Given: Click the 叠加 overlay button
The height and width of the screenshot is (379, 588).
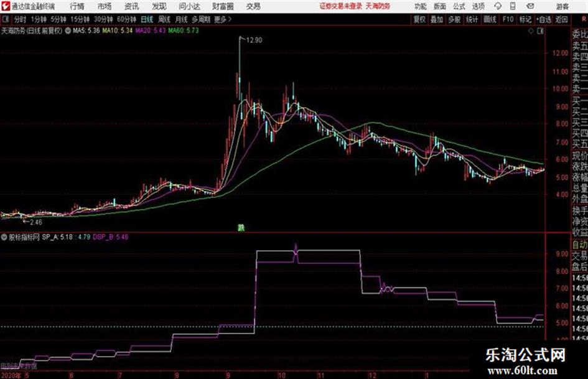Looking at the screenshot, I should tap(437, 19).
